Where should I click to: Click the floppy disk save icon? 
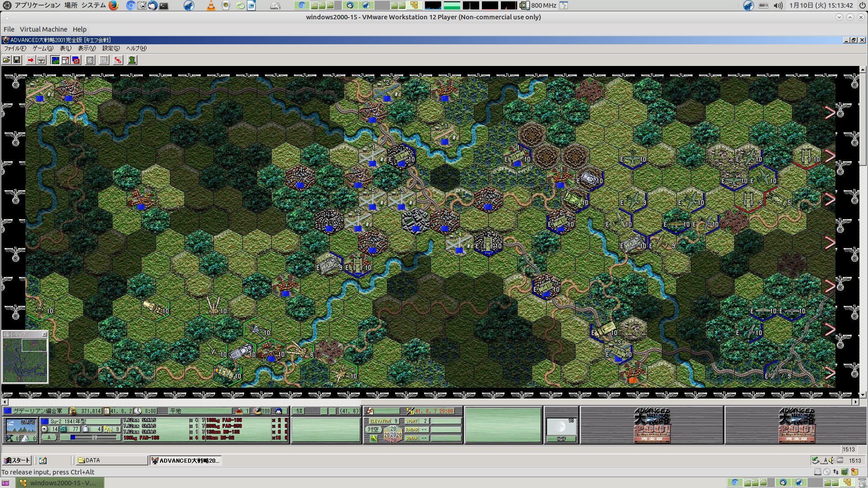pos(17,60)
